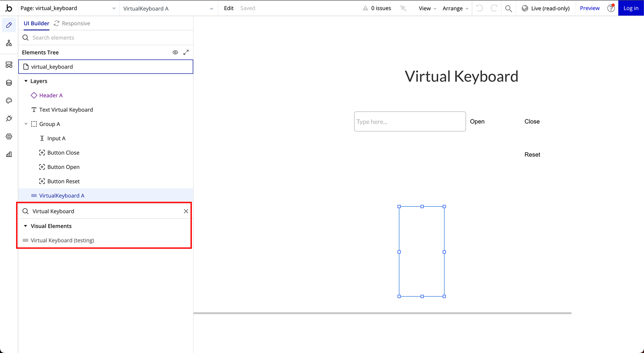644x353 pixels.
Task: Click the search magnifier in the top bar
Action: point(508,8)
